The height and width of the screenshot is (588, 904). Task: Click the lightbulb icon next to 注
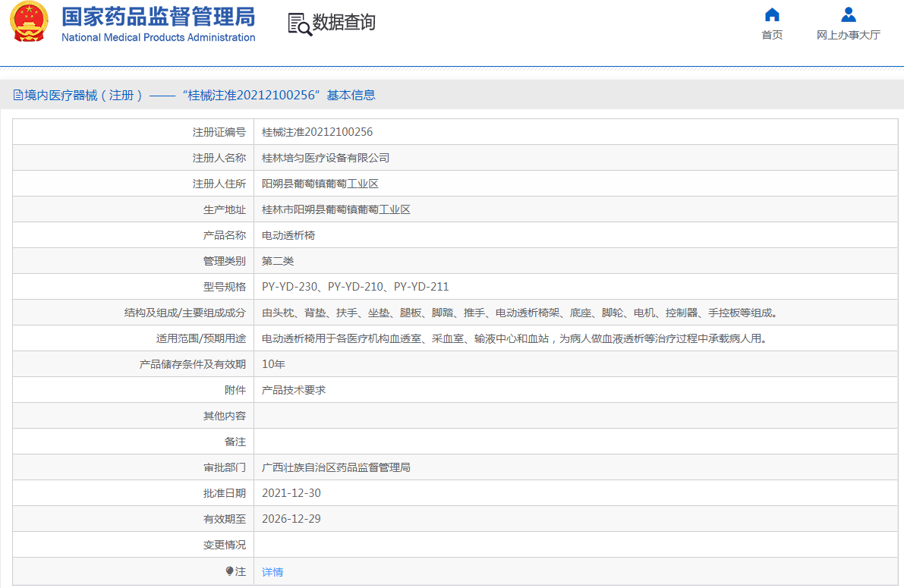(x=229, y=571)
